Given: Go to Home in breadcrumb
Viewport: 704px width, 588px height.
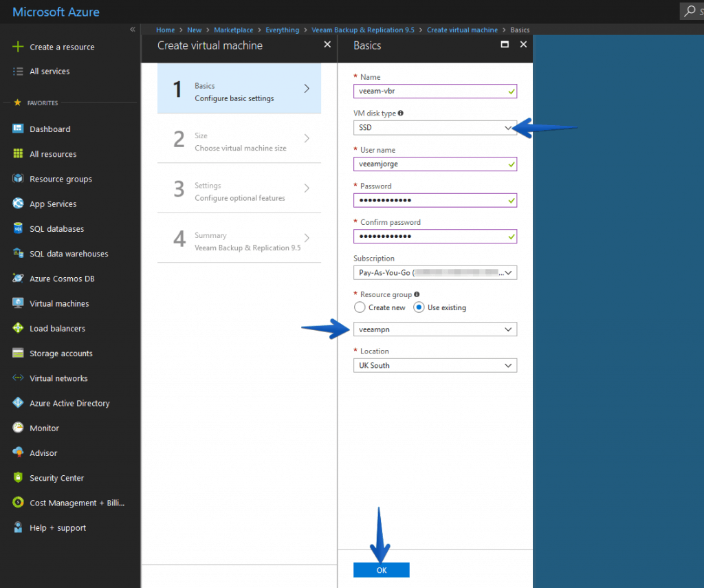Looking at the screenshot, I should tap(165, 30).
